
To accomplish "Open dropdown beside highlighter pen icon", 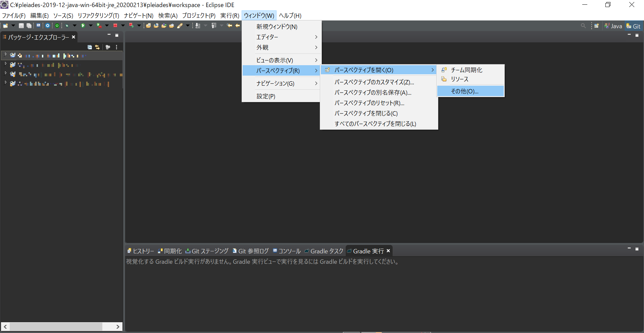I will point(188,26).
